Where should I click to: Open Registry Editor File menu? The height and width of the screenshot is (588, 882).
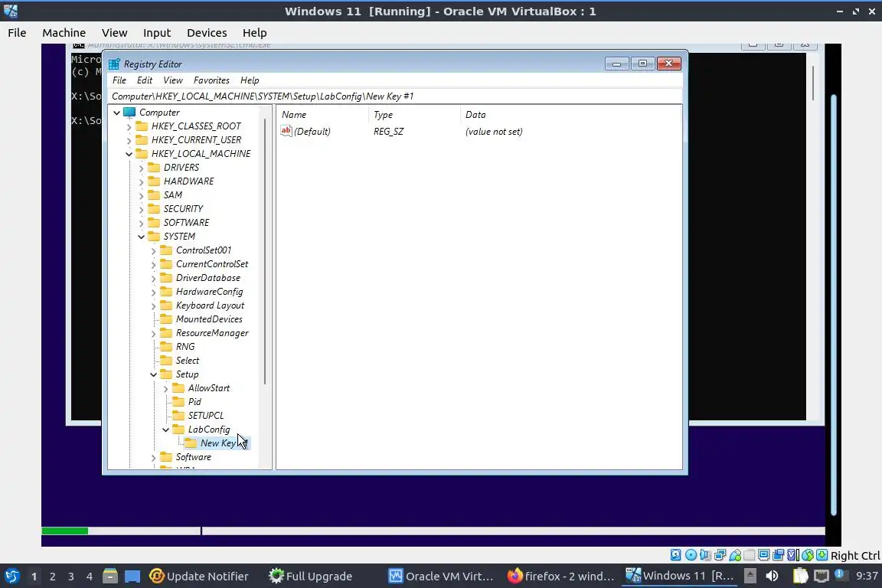(119, 80)
